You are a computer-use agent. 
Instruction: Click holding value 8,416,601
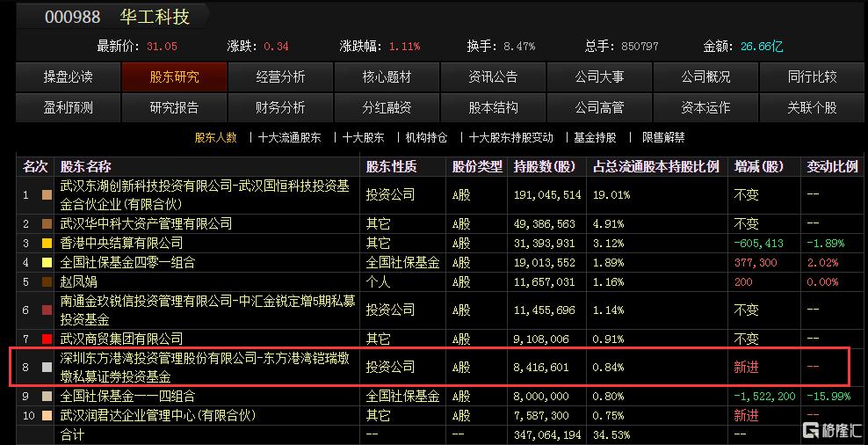(541, 367)
